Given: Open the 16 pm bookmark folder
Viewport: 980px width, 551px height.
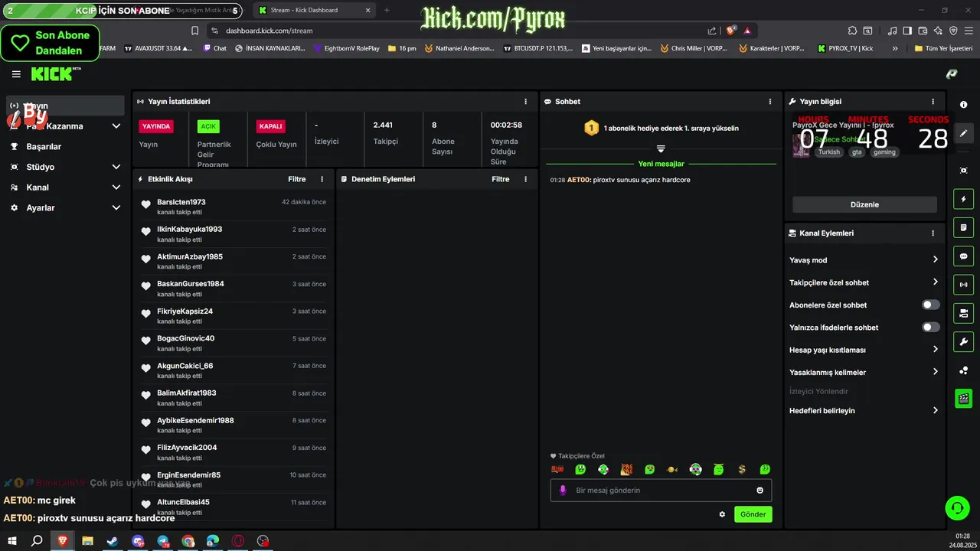Looking at the screenshot, I should 402,48.
